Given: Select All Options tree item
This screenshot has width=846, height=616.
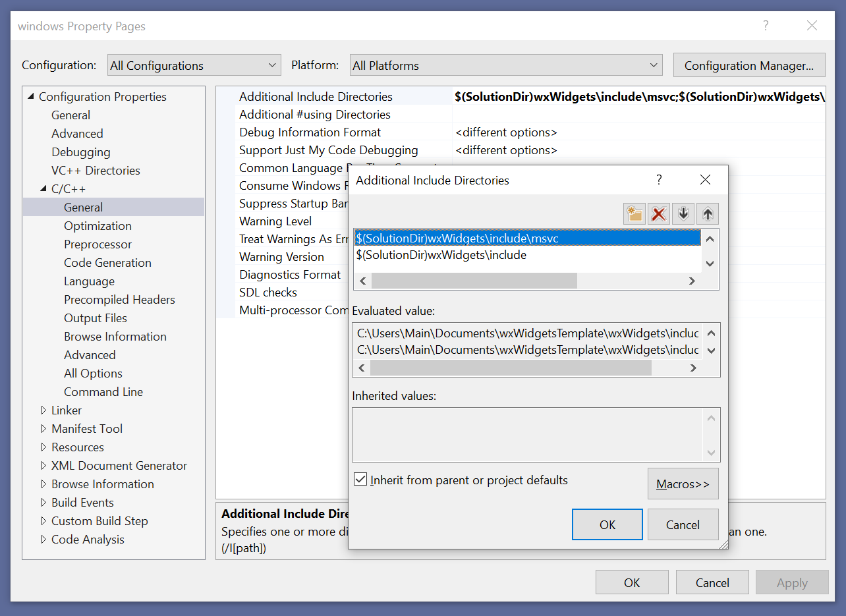Looking at the screenshot, I should pyautogui.click(x=93, y=374).
